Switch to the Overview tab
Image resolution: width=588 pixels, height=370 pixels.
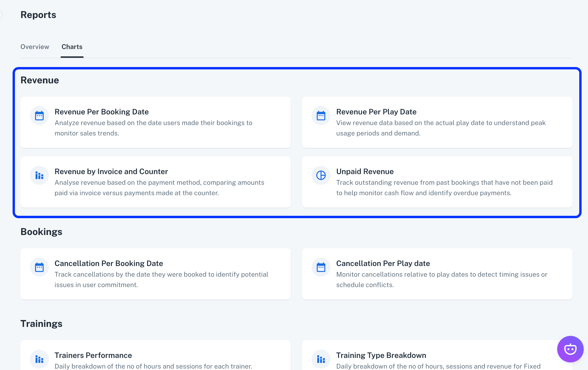[35, 47]
